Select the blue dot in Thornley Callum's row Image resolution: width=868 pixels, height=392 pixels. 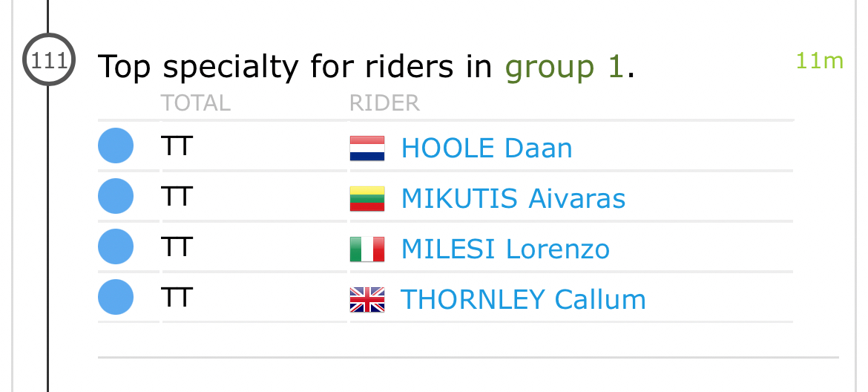(x=116, y=297)
